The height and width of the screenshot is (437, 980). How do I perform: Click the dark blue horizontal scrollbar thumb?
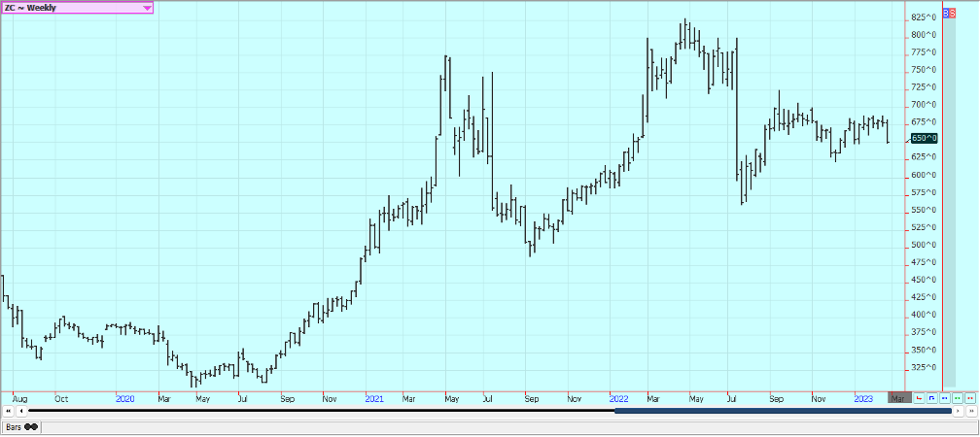tap(784, 411)
